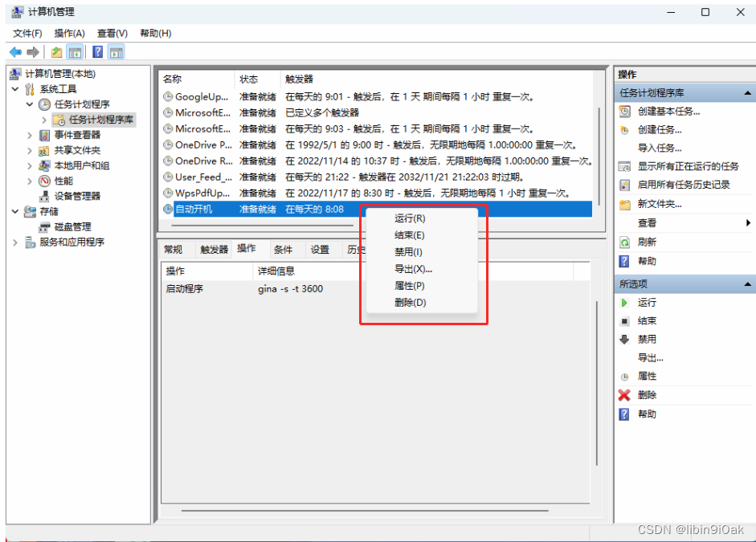756x542 pixels.
Task: Select Properties (属性) from context menu
Action: pos(410,286)
